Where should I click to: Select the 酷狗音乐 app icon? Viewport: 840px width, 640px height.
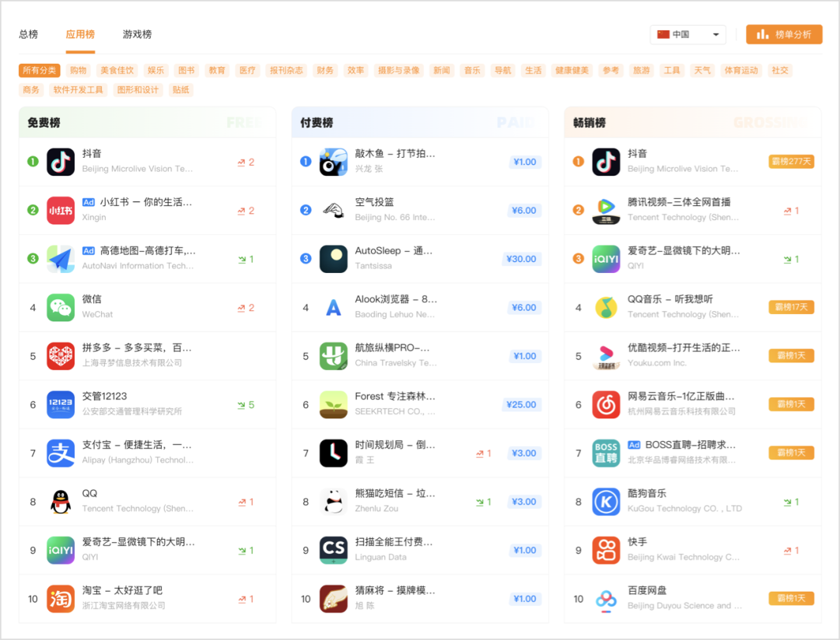coord(606,502)
